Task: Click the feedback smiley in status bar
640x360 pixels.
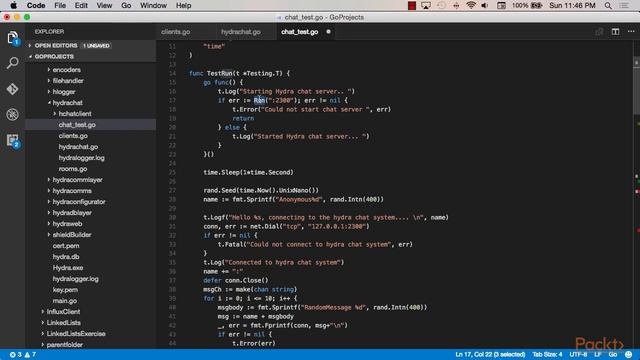Action: (x=628, y=354)
